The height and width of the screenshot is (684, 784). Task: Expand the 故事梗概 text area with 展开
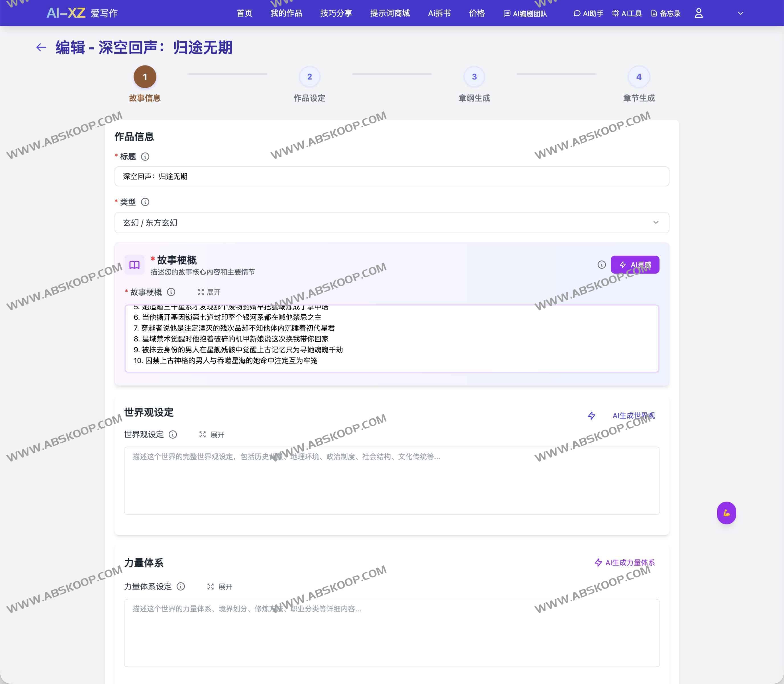pyautogui.click(x=209, y=292)
